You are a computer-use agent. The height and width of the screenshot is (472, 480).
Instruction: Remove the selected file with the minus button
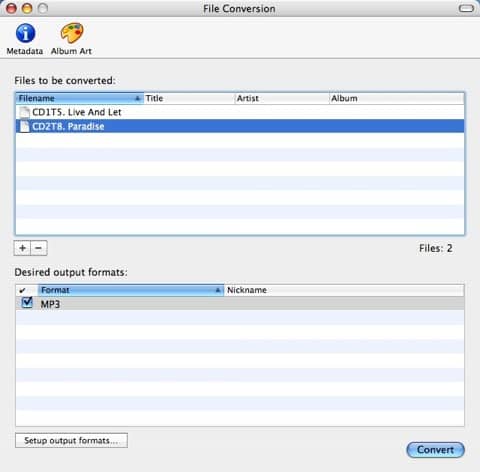(39, 248)
